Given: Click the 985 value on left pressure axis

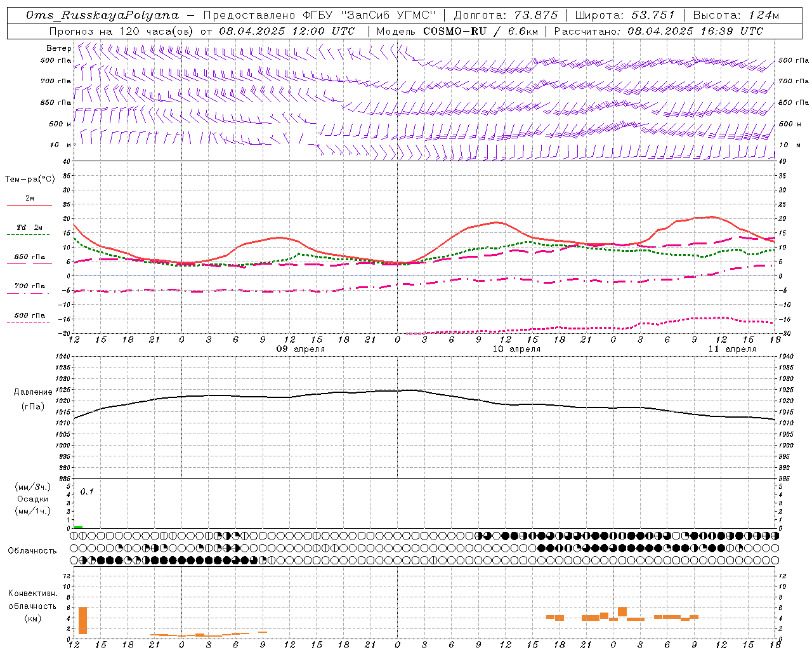Looking at the screenshot, I should (65, 479).
